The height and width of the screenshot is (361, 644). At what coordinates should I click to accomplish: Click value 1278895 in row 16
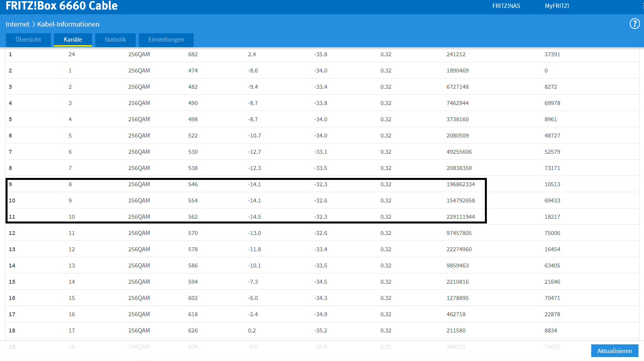pyautogui.click(x=458, y=298)
